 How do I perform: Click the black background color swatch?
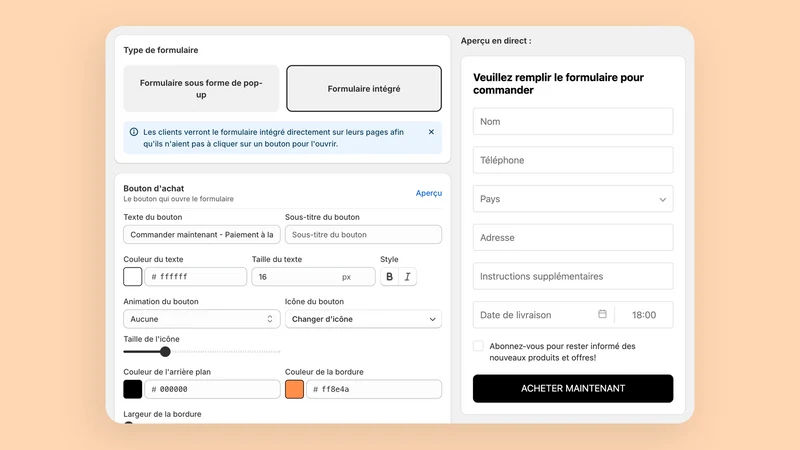pos(133,389)
